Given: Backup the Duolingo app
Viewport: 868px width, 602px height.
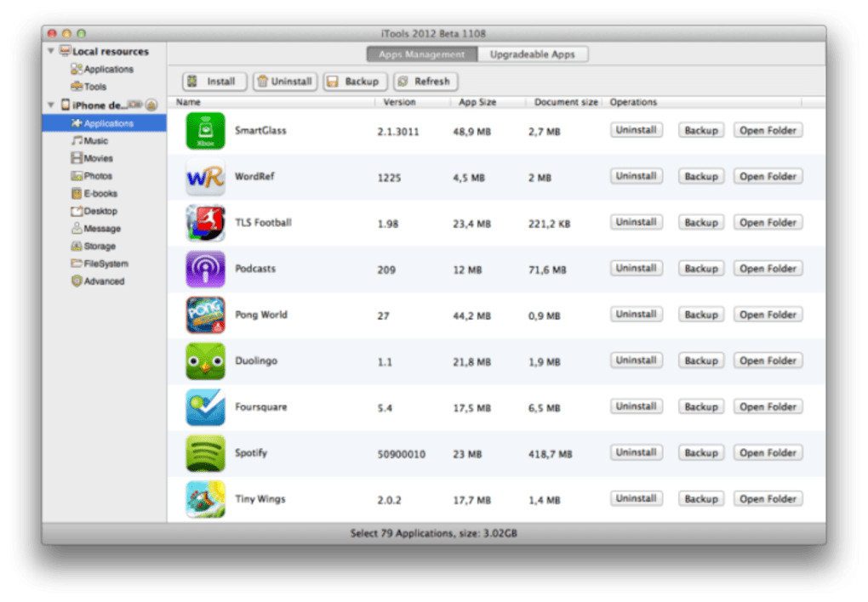Looking at the screenshot, I should pos(701,361).
